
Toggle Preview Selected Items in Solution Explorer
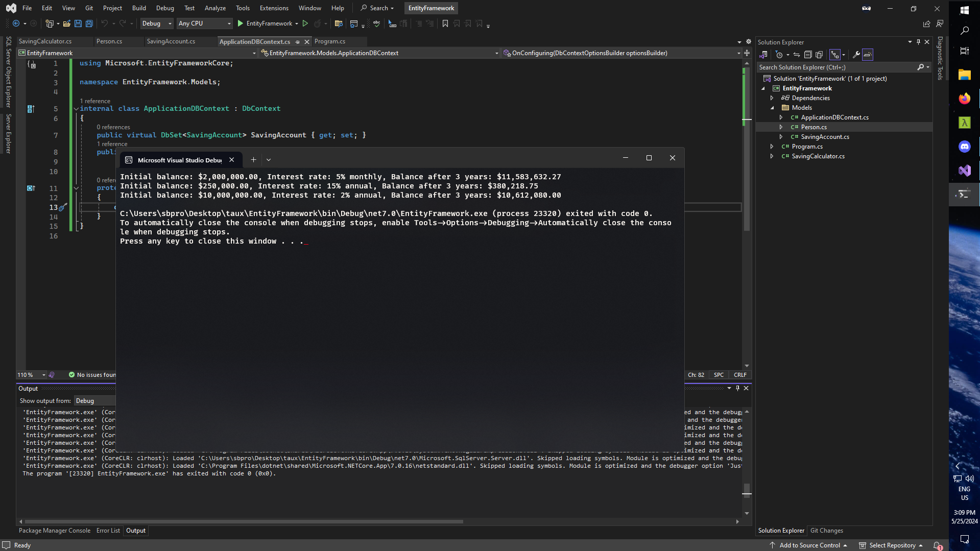[x=868, y=55]
